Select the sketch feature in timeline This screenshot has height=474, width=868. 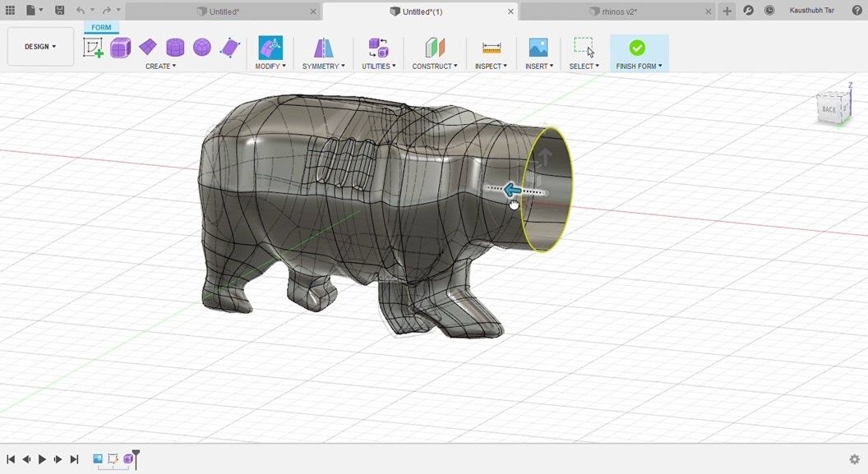point(113,458)
